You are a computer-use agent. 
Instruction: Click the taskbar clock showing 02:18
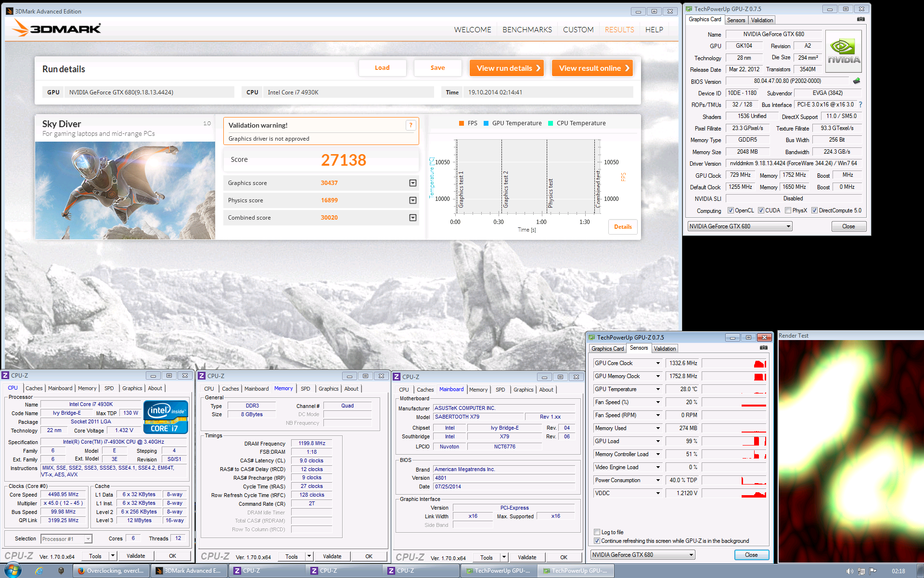[x=898, y=571]
